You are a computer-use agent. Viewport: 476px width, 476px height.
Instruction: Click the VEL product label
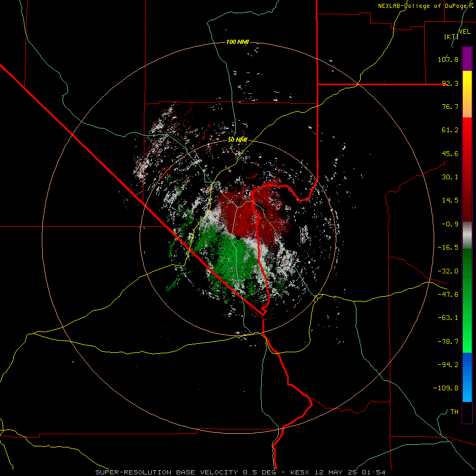coord(464,32)
